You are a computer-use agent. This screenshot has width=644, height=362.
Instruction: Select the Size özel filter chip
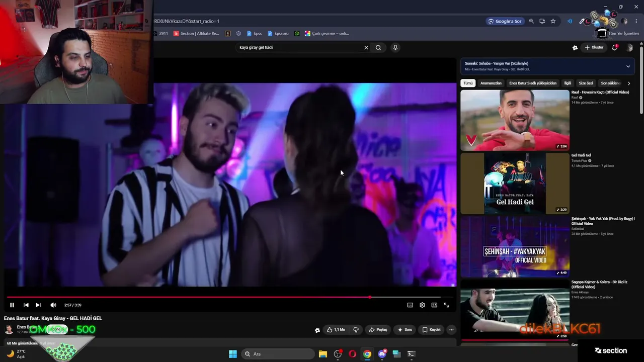[x=586, y=83]
